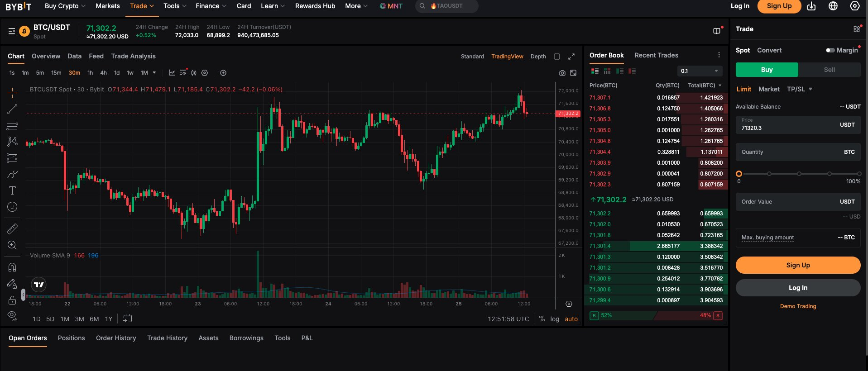Viewport: 868px width, 371px height.
Task: Toggle the Margin switch
Action: point(830,50)
